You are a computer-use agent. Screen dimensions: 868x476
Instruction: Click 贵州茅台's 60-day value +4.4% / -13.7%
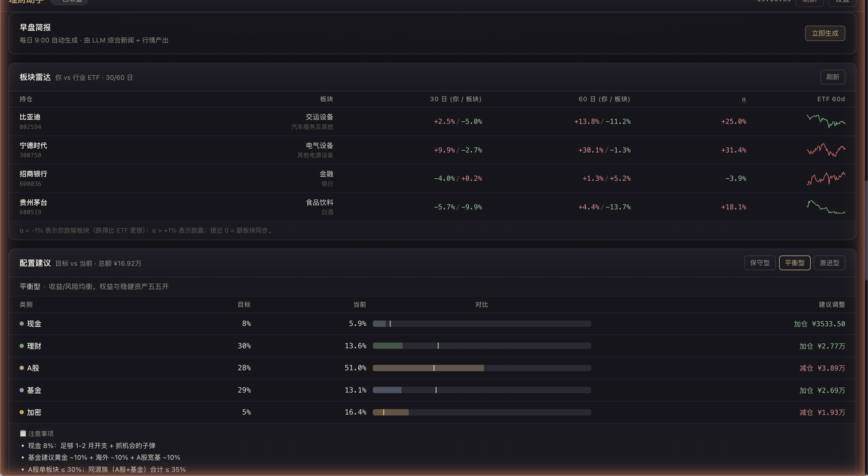[x=605, y=207]
